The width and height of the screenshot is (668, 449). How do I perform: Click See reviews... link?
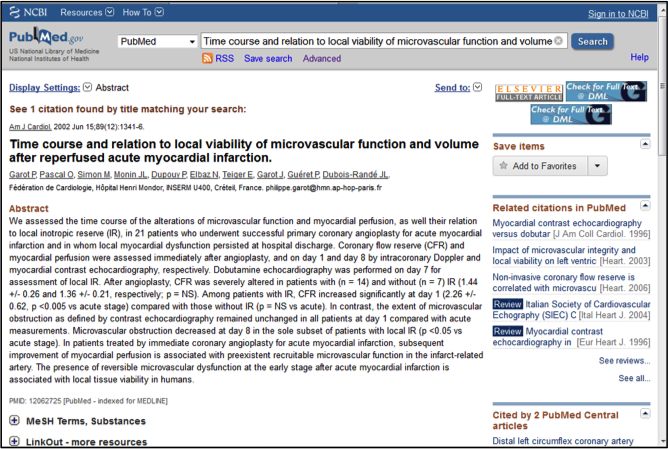624,360
